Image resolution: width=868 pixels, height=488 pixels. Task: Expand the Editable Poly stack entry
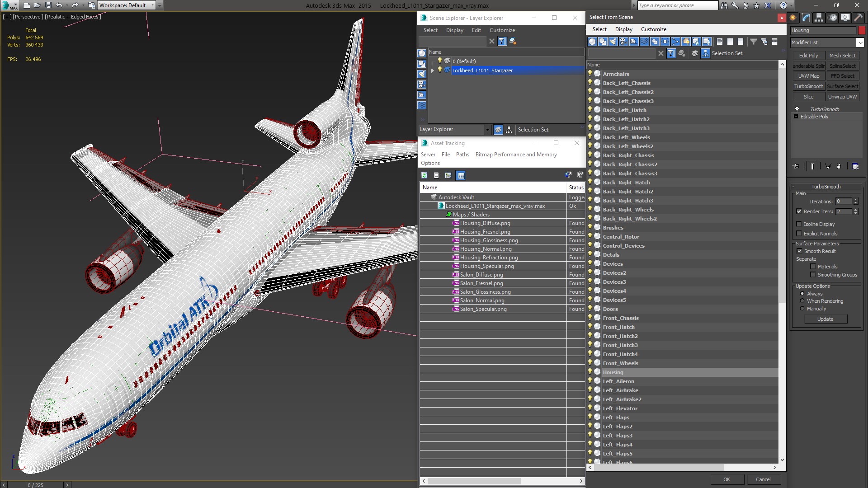796,117
